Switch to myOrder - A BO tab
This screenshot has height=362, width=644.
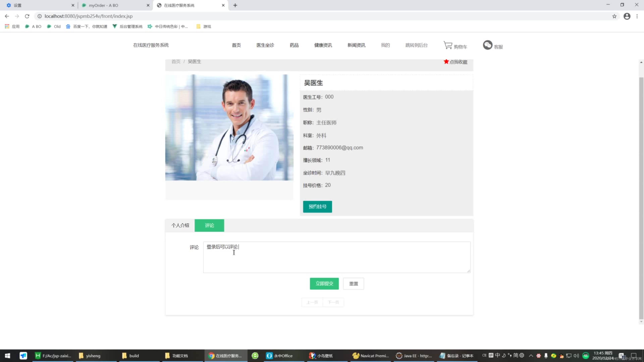click(103, 5)
